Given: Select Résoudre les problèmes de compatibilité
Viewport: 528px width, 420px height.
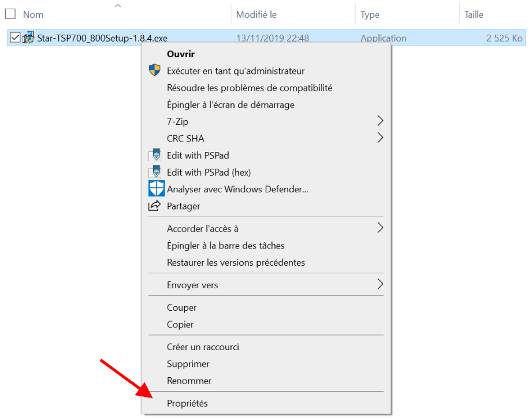Looking at the screenshot, I should 249,88.
